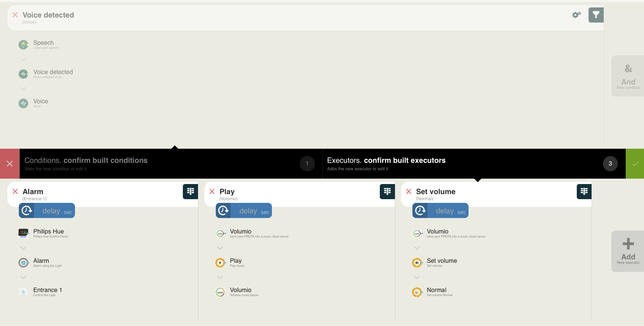Image resolution: width=644 pixels, height=326 pixels.
Task: Click the Set volume delay clock icon
Action: pyautogui.click(x=420, y=211)
